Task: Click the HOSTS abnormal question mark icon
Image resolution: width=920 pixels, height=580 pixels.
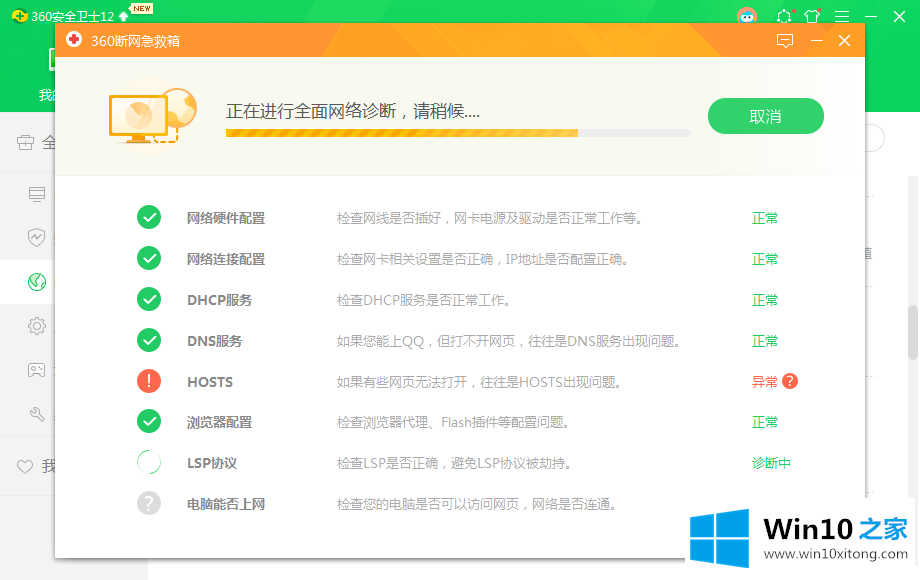Action: (x=790, y=381)
